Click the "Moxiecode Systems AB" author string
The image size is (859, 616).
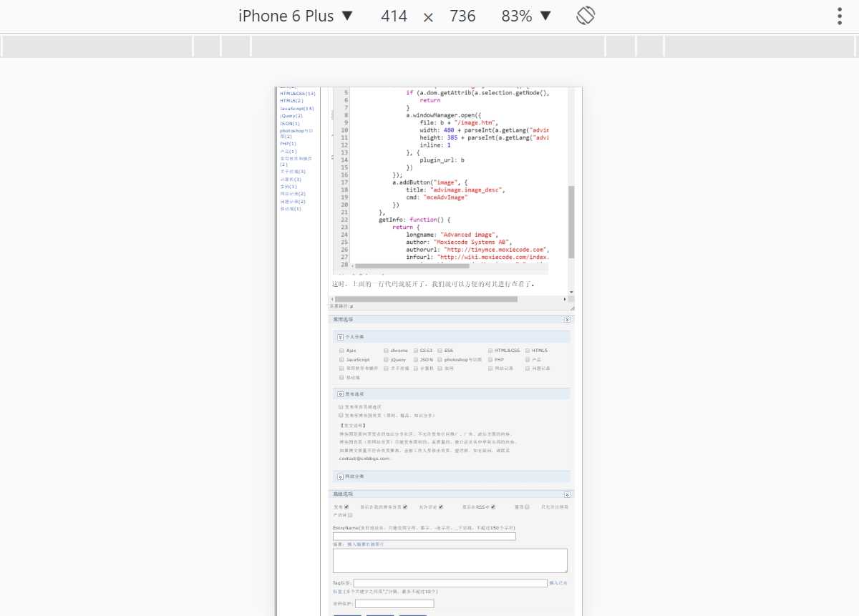(x=472, y=243)
